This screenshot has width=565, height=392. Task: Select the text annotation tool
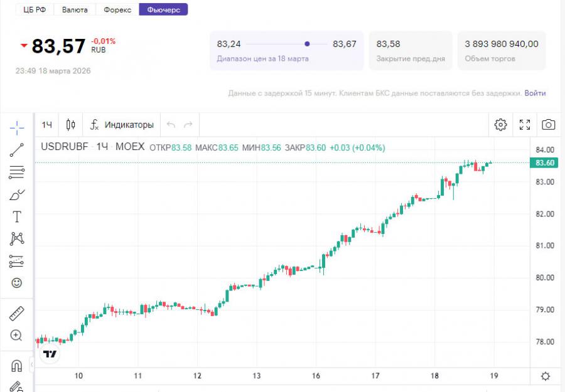click(17, 217)
